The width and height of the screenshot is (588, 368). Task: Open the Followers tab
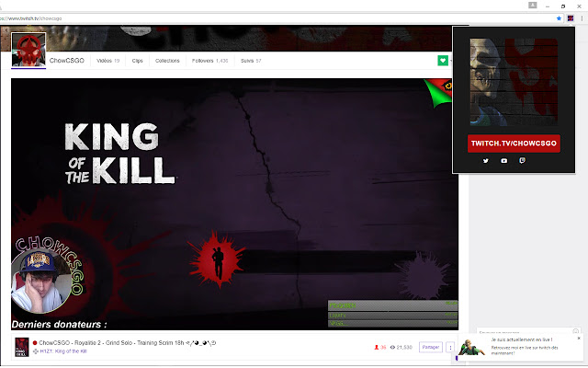[209, 61]
